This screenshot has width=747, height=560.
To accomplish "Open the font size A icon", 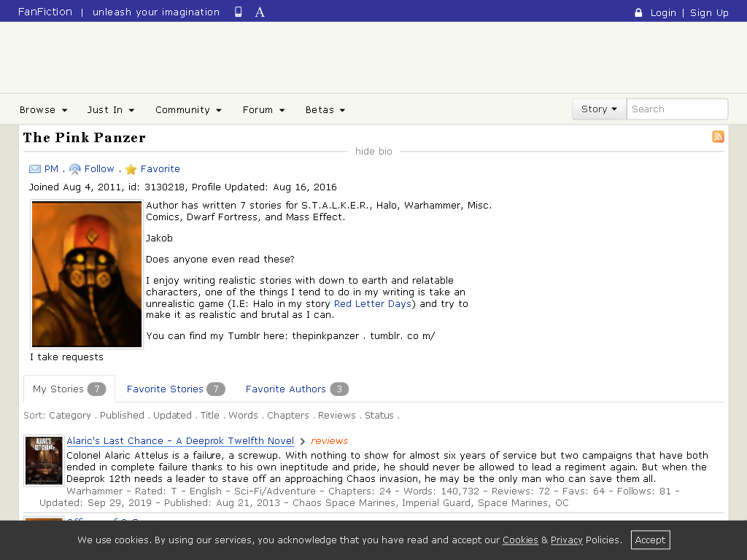I will click(260, 12).
